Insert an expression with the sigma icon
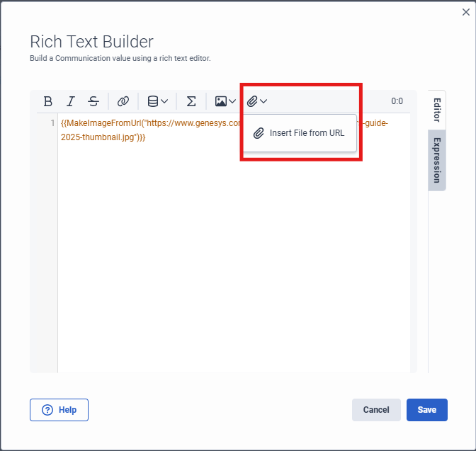Viewport: 476px width, 451px height. (x=191, y=101)
